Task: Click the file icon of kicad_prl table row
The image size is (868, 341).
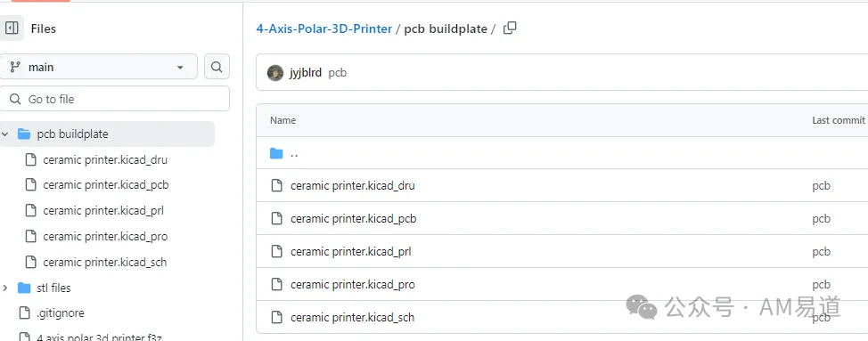Action: tap(276, 251)
